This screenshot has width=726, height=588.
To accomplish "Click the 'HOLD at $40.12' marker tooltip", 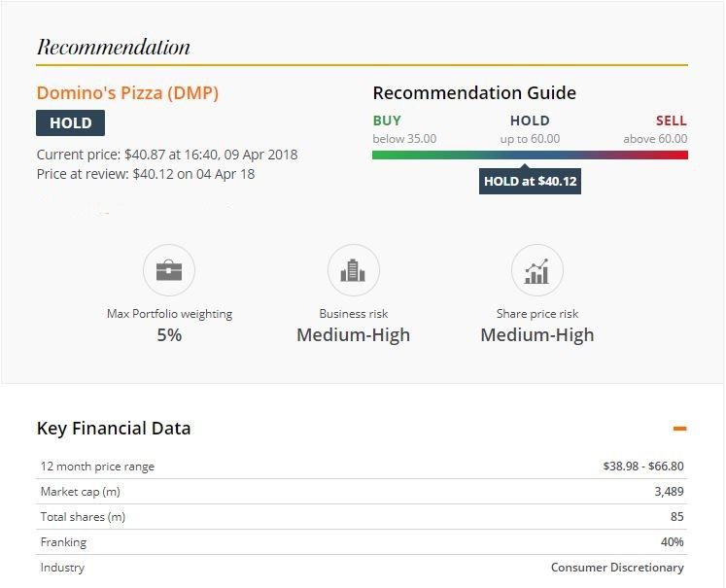I will tap(530, 181).
